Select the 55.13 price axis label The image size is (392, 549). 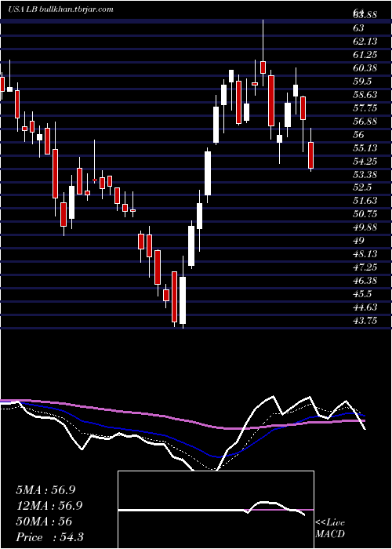(x=365, y=147)
